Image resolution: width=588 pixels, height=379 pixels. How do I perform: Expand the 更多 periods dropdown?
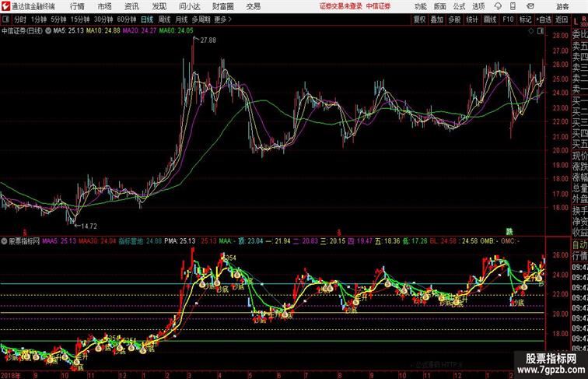(x=222, y=19)
